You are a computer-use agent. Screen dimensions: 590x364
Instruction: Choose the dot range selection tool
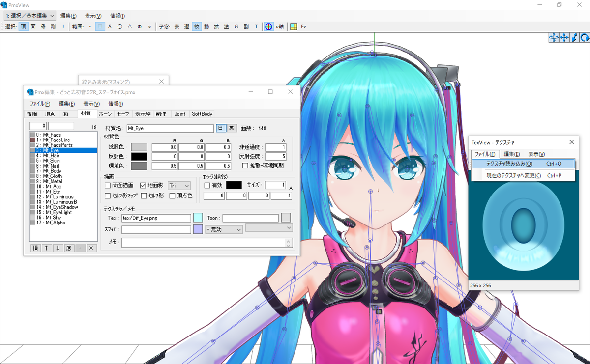(90, 27)
